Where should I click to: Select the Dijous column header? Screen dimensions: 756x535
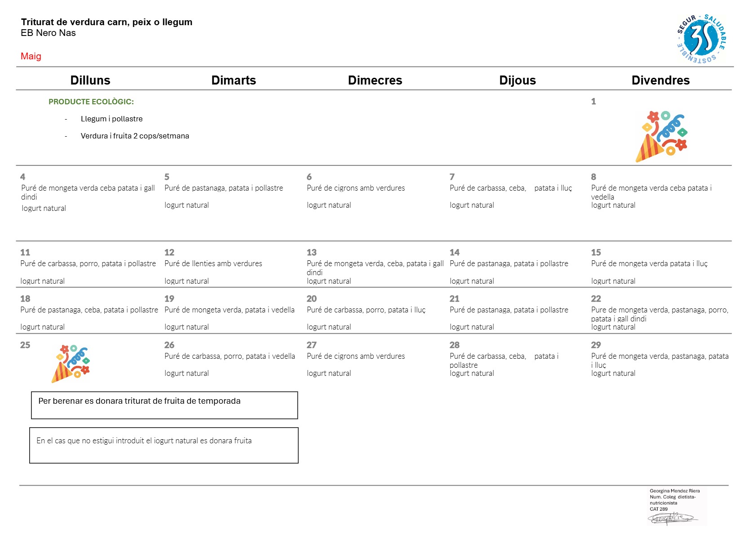pyautogui.click(x=517, y=80)
